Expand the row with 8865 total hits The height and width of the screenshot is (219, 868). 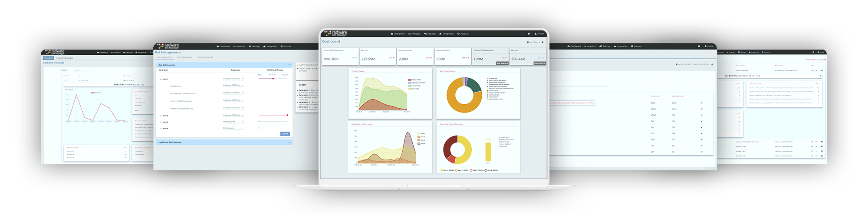click(x=701, y=103)
